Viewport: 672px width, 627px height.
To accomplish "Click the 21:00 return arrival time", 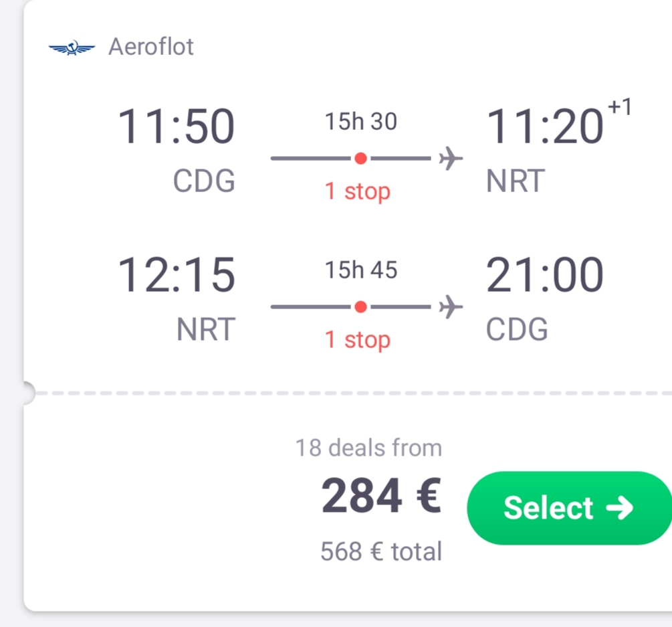I will [x=545, y=275].
